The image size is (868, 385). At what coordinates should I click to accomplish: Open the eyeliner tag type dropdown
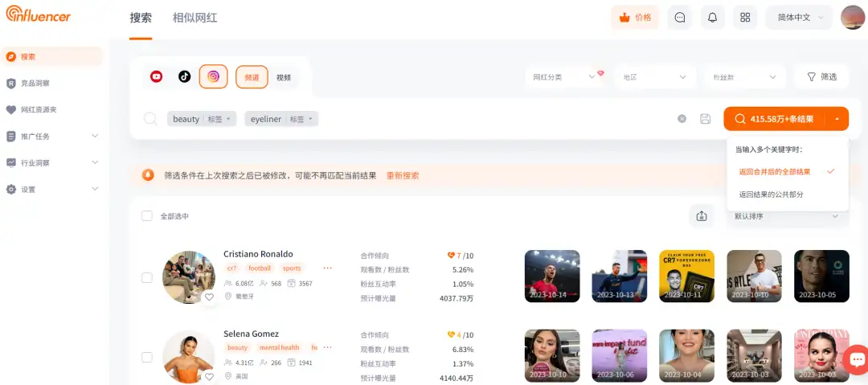[x=301, y=119]
